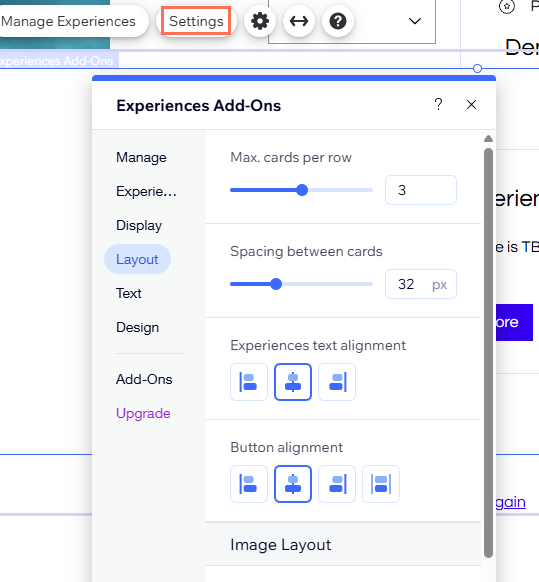Select the Layout tab
This screenshot has height=582, width=539.
[137, 259]
